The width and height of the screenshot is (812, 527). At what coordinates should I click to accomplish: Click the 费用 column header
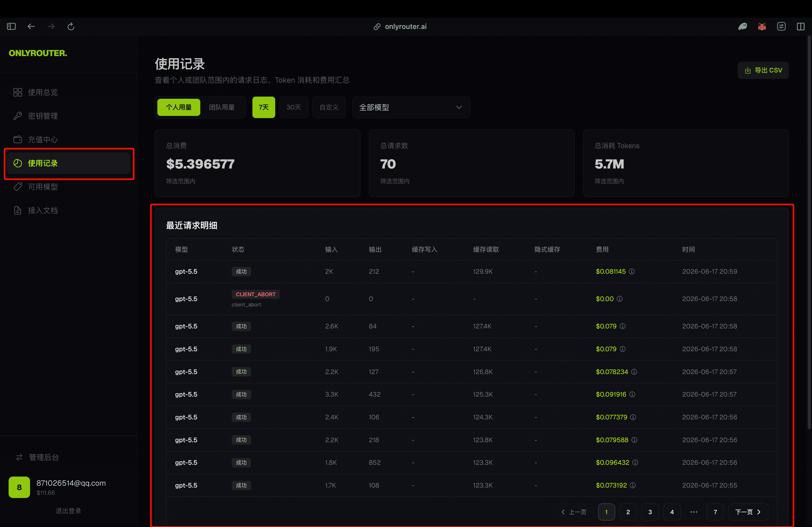[x=602, y=249]
